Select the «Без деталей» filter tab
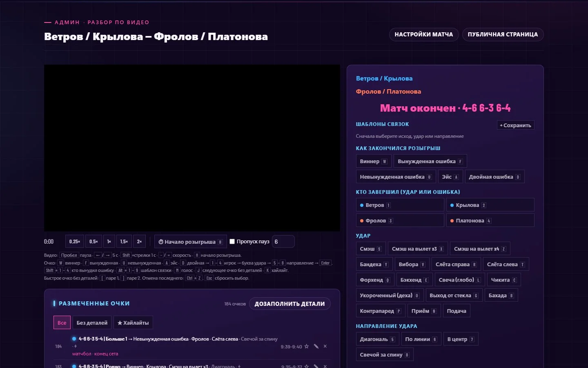The height and width of the screenshot is (368, 588). tap(92, 323)
